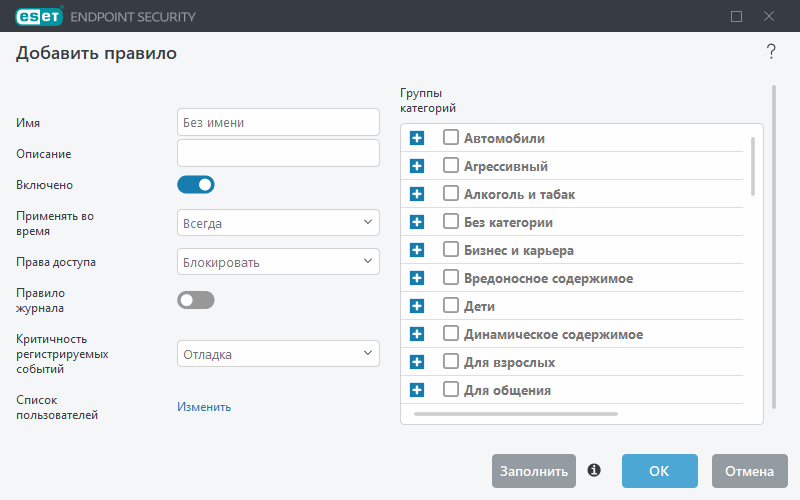Expand the Алкоголь и табак group
800x500 pixels.
(x=417, y=194)
